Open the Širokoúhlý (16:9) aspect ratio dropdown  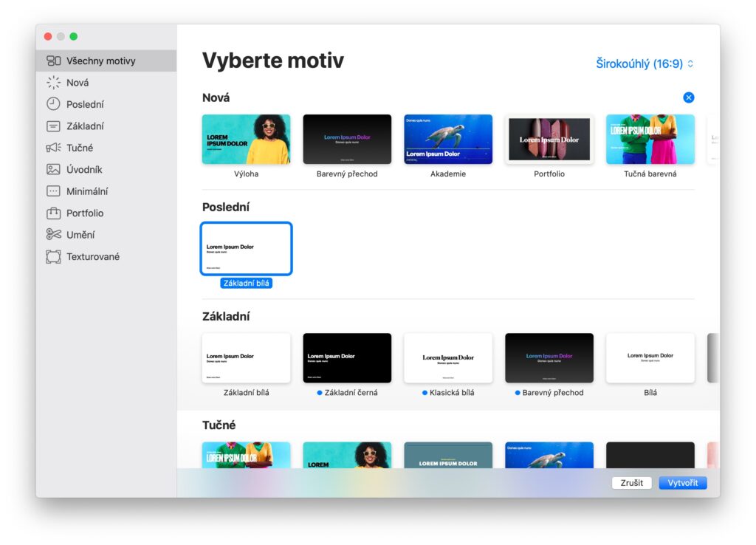(645, 64)
